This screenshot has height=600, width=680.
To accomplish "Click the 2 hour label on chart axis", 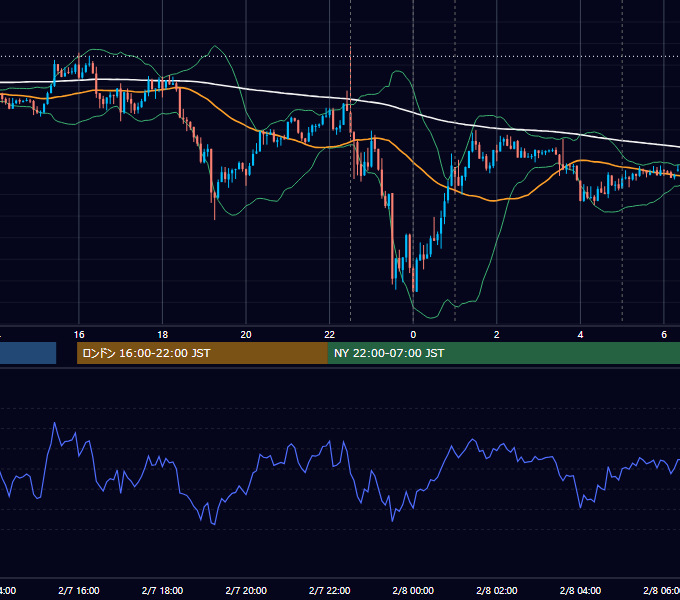I will [x=497, y=335].
